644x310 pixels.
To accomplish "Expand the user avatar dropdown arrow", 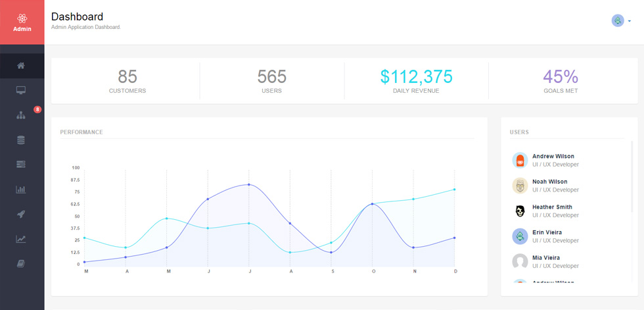I will point(630,21).
